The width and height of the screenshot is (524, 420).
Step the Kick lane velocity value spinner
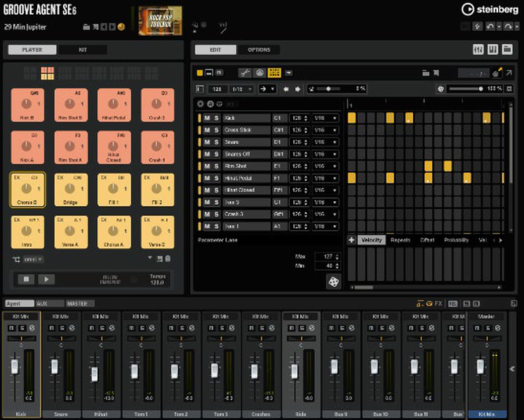(306, 118)
